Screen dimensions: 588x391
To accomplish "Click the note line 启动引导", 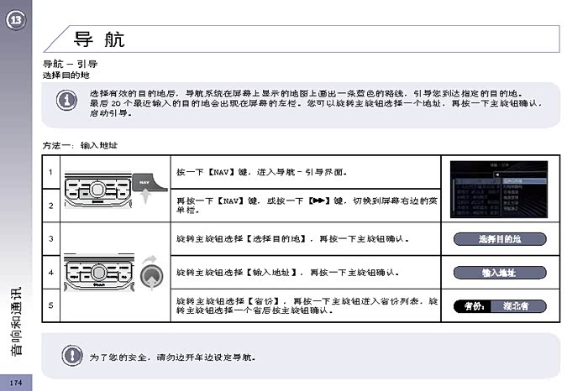I will 111,113.
